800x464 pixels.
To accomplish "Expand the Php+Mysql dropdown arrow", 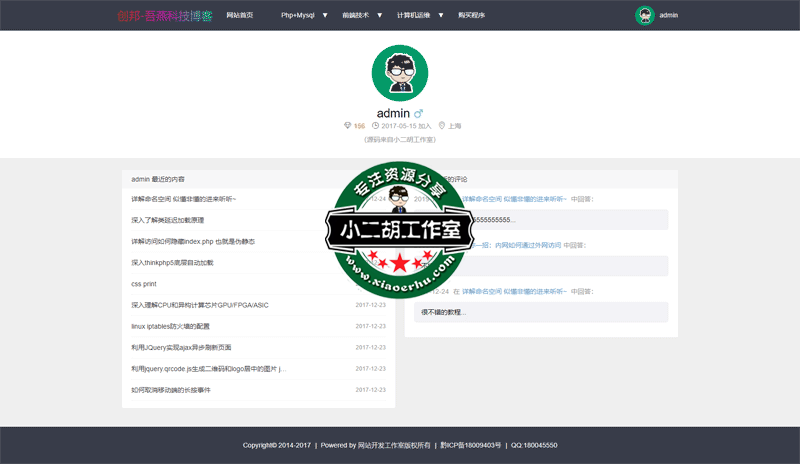I will click(x=324, y=15).
